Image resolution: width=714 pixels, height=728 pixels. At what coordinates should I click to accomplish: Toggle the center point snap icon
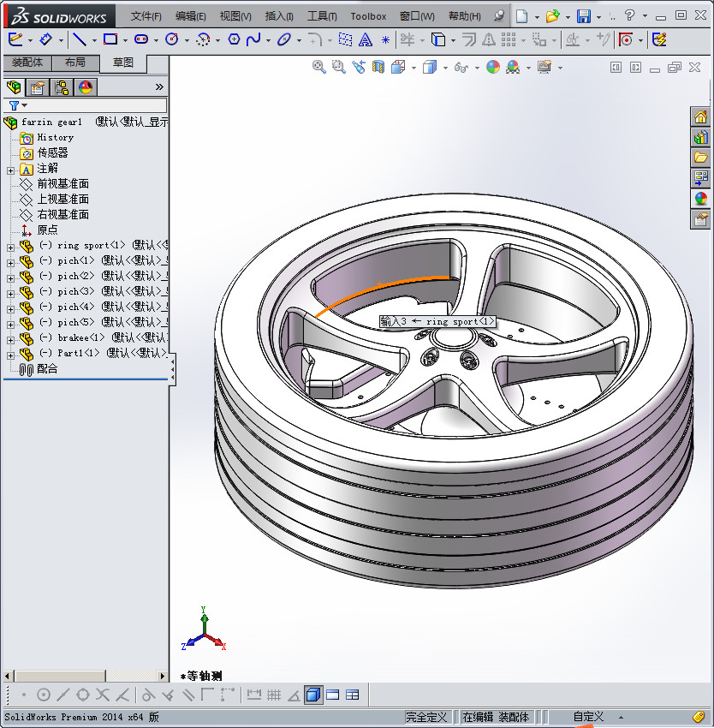44,695
